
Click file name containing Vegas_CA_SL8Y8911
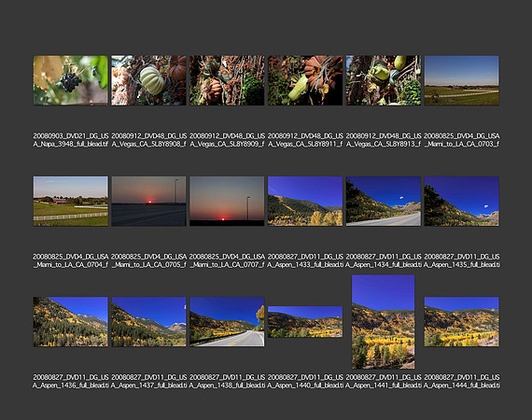pyautogui.click(x=305, y=140)
